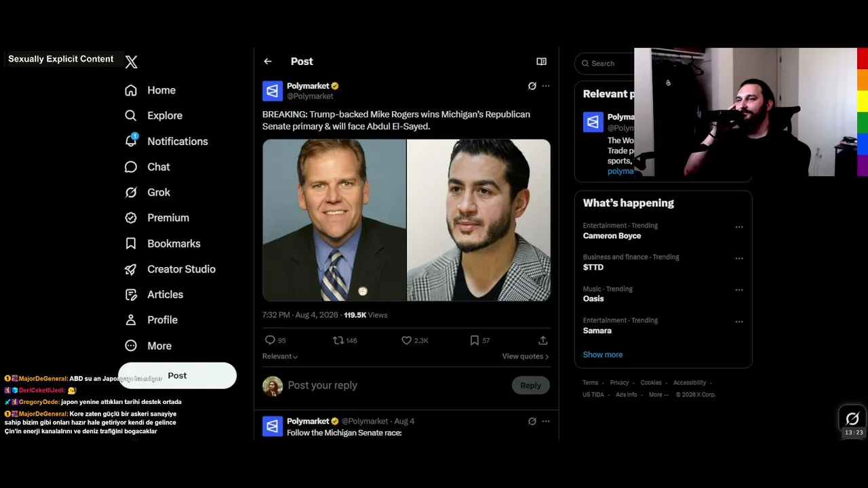Open Explore in the left sidebar
The image size is (868, 488).
pyautogui.click(x=153, y=116)
